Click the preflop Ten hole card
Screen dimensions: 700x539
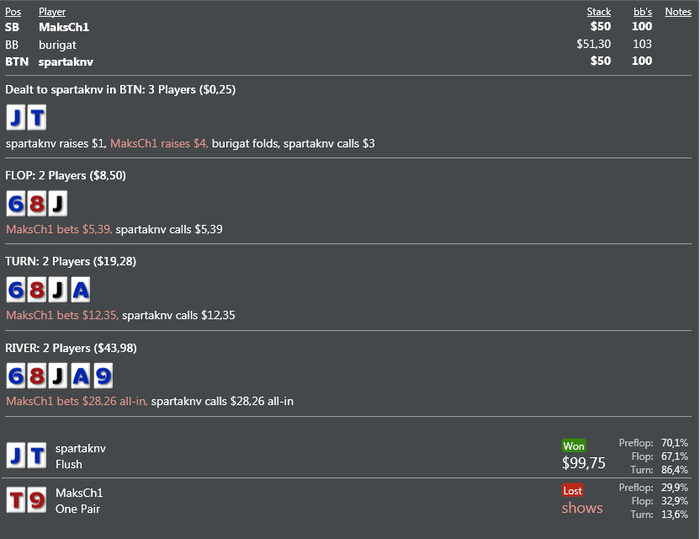pos(36,118)
